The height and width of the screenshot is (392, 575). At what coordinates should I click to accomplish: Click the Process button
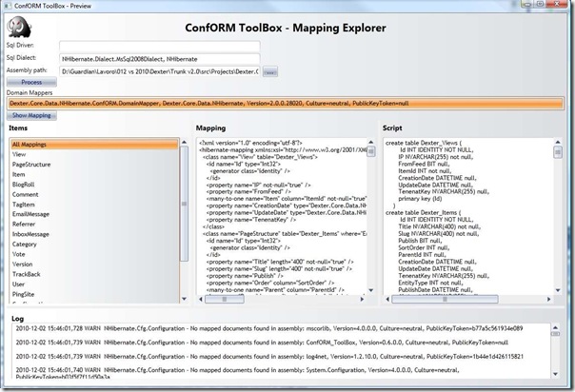tap(31, 82)
